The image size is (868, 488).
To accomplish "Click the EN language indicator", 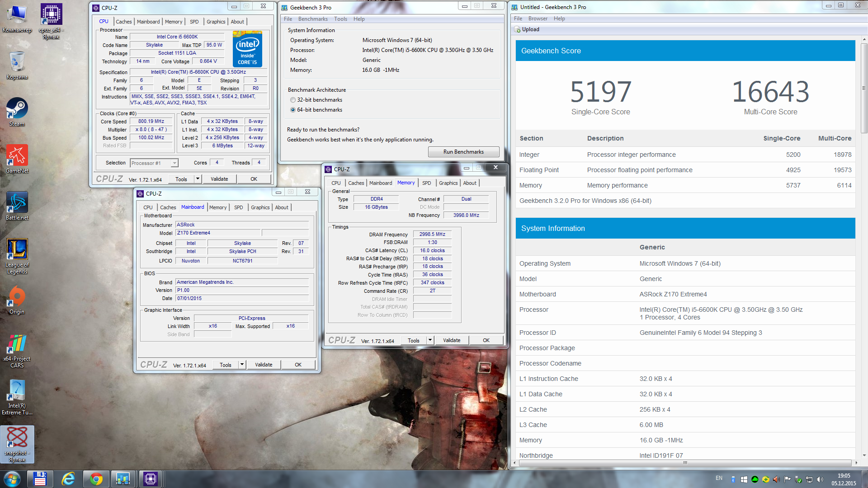I will coord(719,478).
